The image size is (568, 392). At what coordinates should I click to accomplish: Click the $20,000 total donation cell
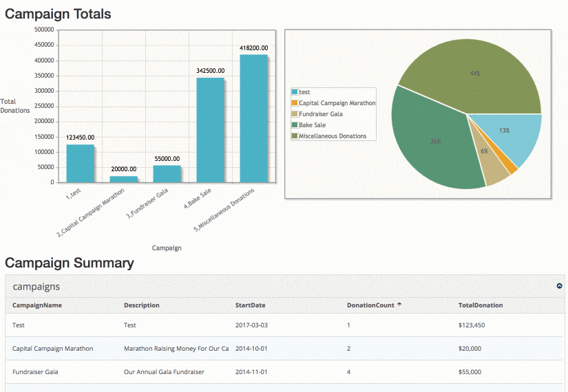(x=470, y=349)
